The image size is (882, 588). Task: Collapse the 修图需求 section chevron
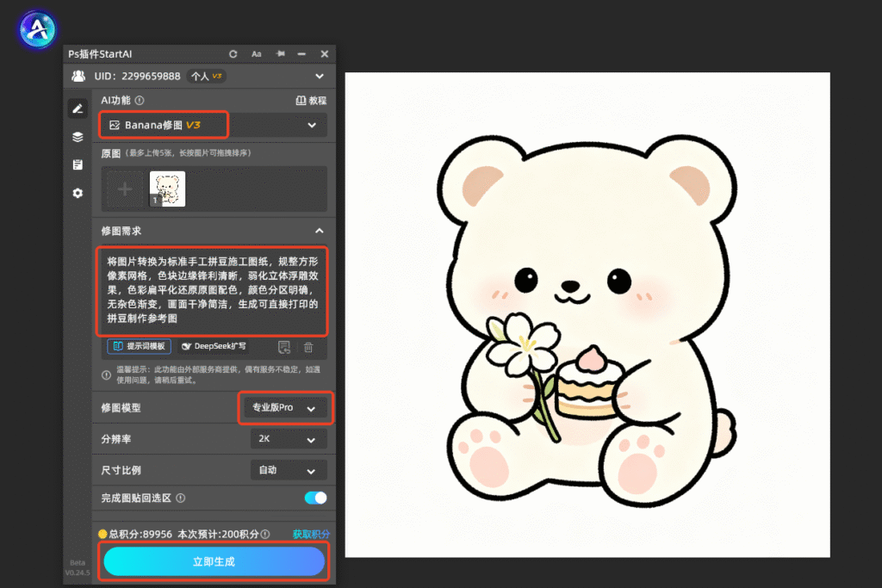[x=320, y=231]
